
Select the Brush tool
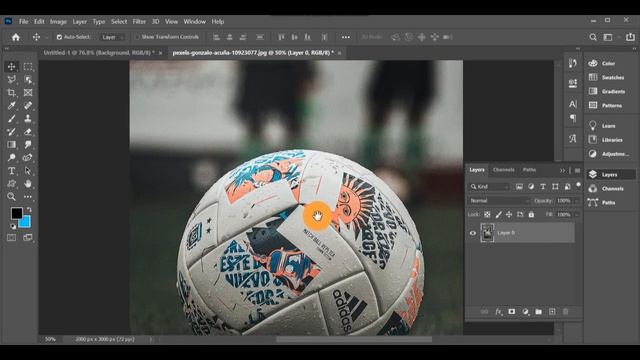pos(11,119)
